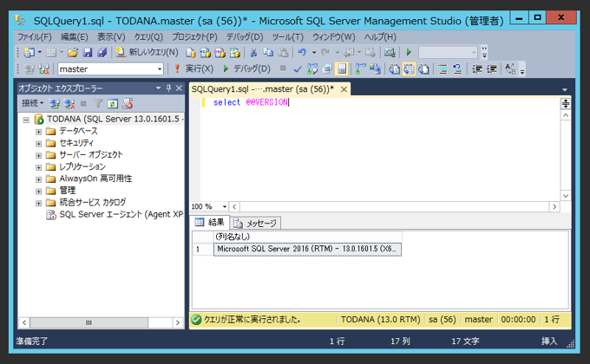Image resolution: width=590 pixels, height=364 pixels.
Task: Toggle auto-hide pin on Object Explorer panel
Action: point(168,88)
